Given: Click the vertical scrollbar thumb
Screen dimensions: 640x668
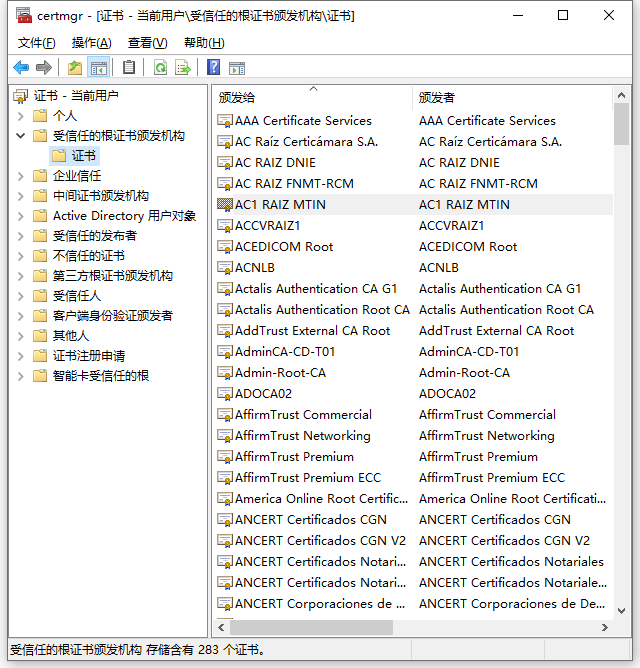Looking at the screenshot, I should coord(621,124).
